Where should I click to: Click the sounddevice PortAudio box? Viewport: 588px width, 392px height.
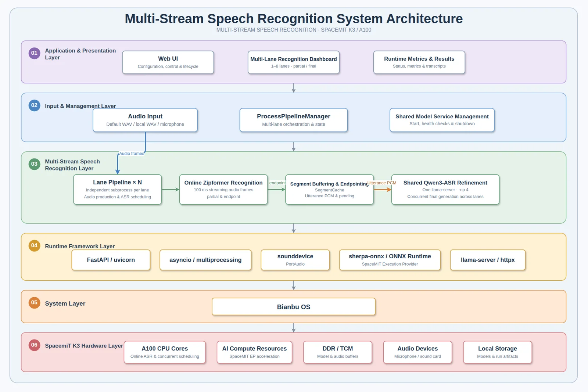(x=295, y=260)
